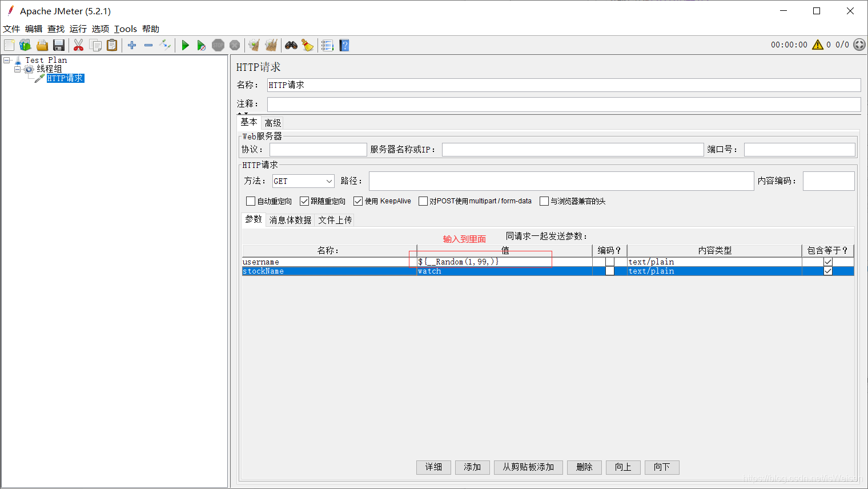Click the 详细 button
The height and width of the screenshot is (489, 868).
[433, 467]
